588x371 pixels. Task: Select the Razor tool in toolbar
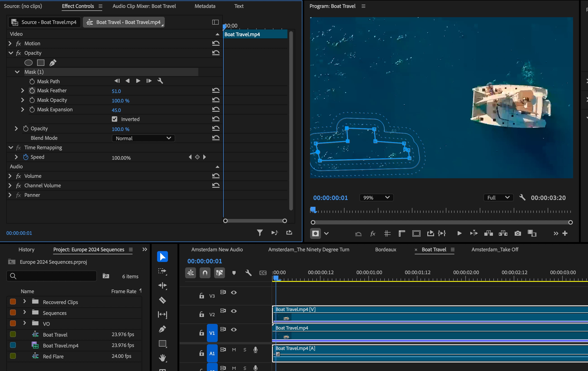pos(162,300)
